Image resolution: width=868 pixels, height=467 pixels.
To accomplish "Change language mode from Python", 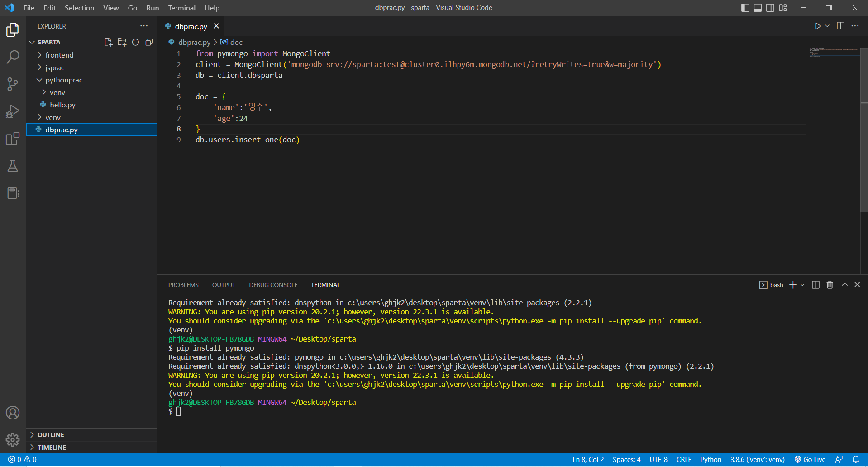I will click(x=711, y=459).
